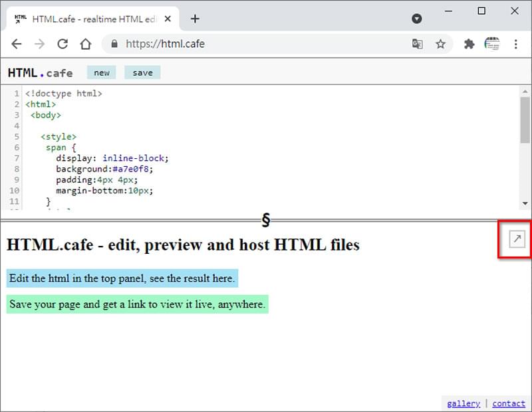This screenshot has height=412, width=532.
Task: Open the Chrome three-dot menu
Action: [x=516, y=44]
